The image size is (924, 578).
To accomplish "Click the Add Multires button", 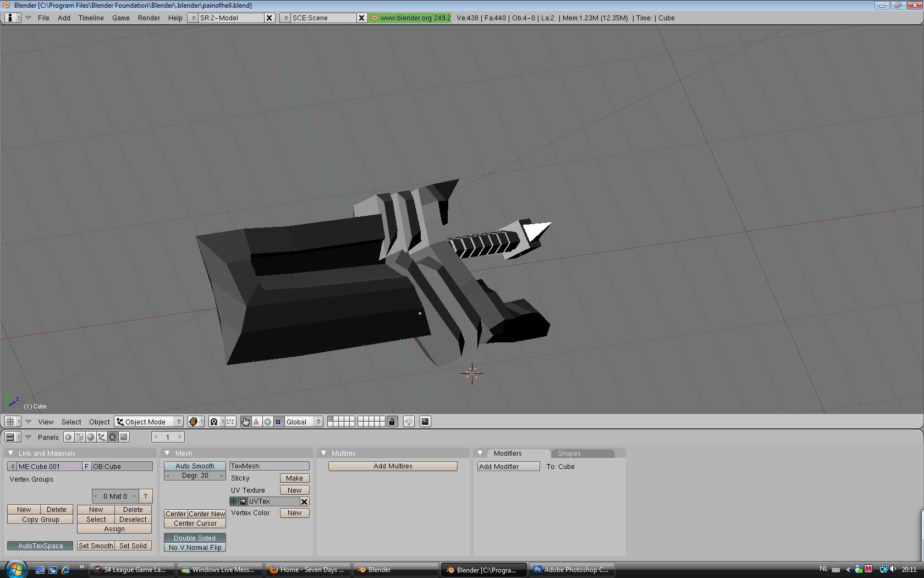I will pos(393,466).
